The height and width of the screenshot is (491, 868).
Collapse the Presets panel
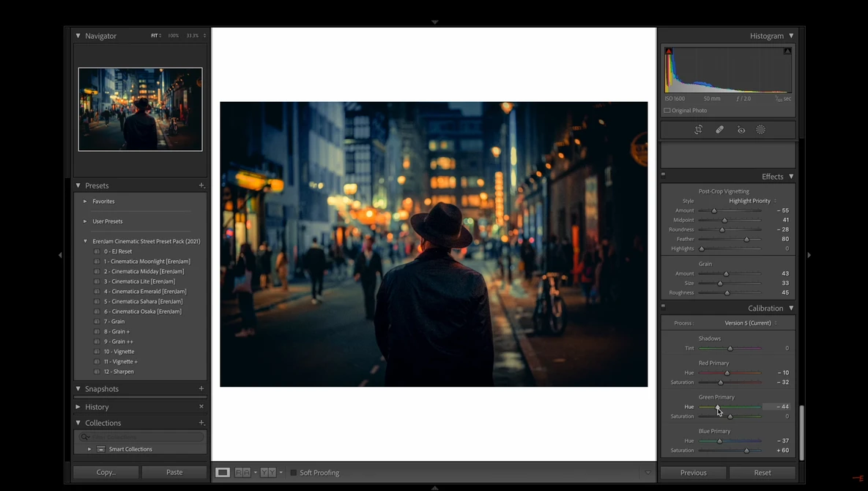point(78,185)
